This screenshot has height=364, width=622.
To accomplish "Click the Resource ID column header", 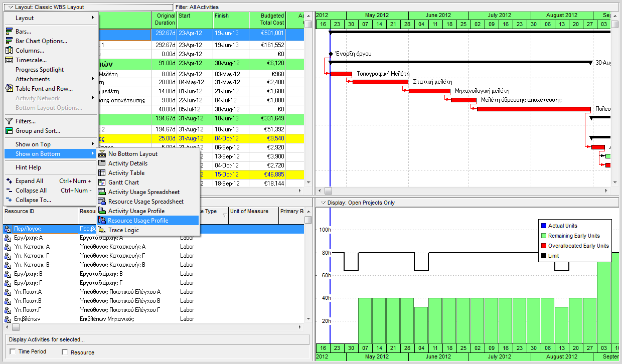I will [40, 216].
